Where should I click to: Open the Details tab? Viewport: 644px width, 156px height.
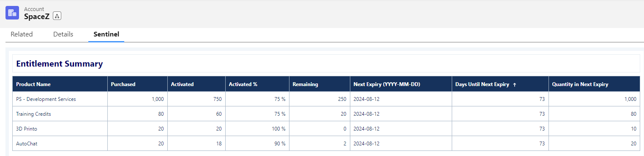[63, 34]
